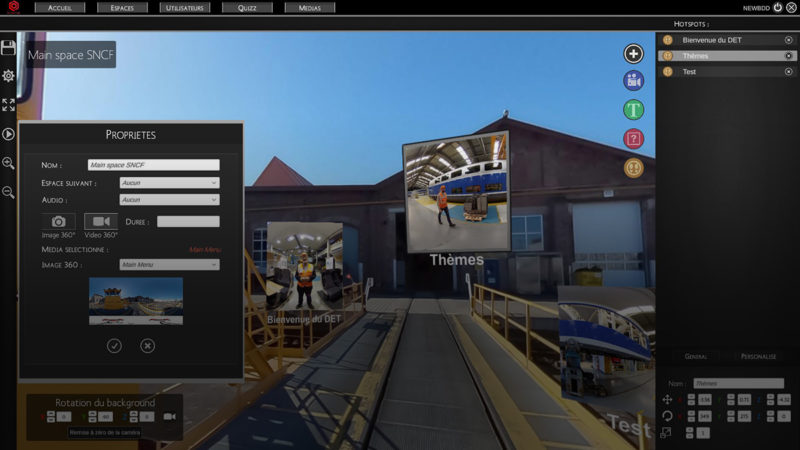Open the Utilisateurs menu
This screenshot has height=450, width=800.
pos(185,8)
